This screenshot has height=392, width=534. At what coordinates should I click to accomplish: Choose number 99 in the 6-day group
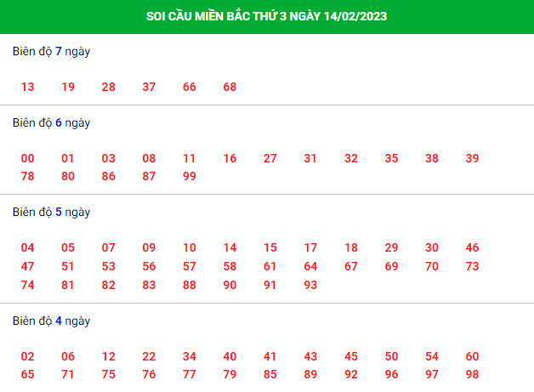[x=190, y=176]
